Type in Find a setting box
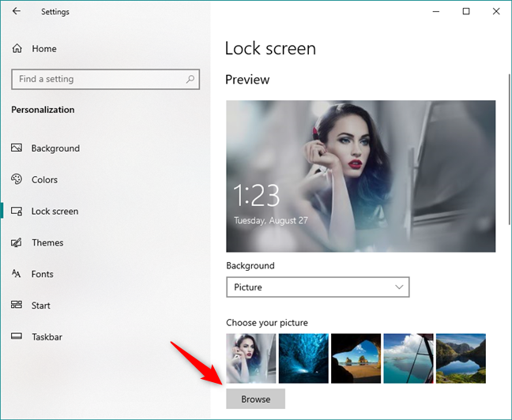Screen dimensions: 512x420 [99, 79]
